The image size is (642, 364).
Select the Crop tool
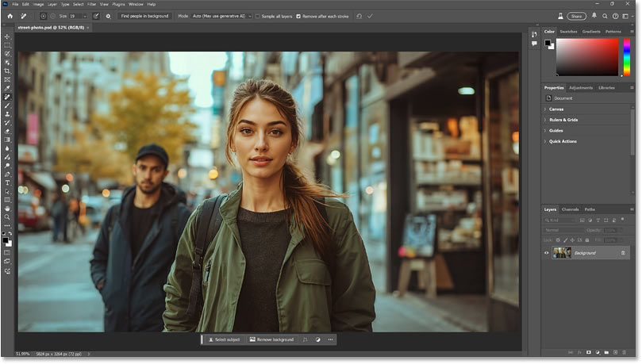click(7, 71)
